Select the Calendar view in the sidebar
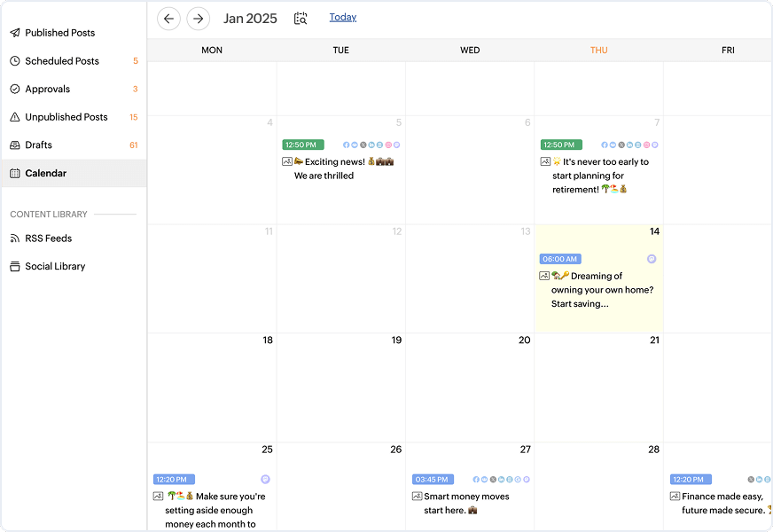 [x=44, y=171]
